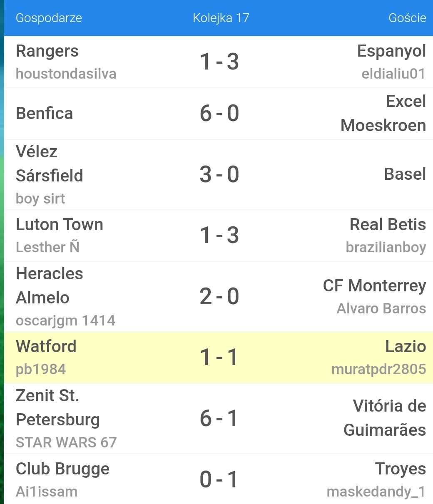Tap the Lazio team name
433x504 pixels.
pyautogui.click(x=406, y=346)
